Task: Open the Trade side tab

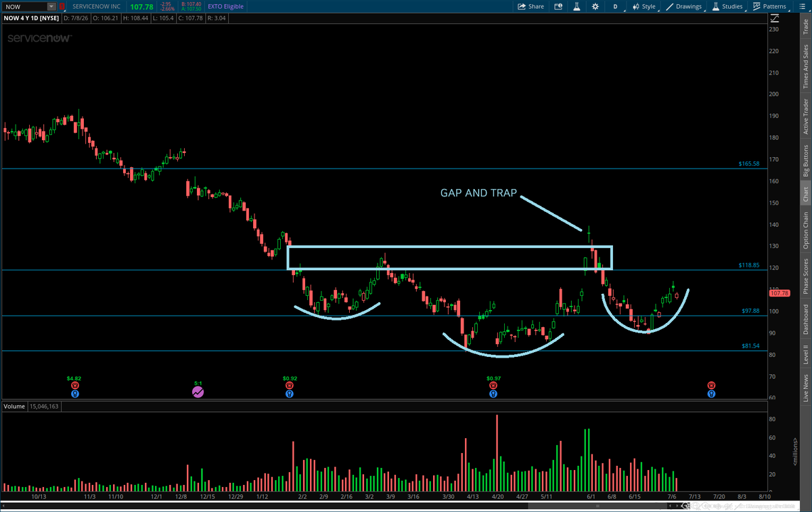Action: click(805, 27)
